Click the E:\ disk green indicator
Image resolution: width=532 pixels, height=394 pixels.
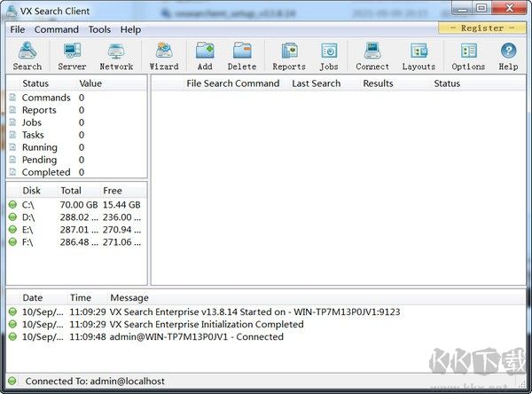pos(12,230)
